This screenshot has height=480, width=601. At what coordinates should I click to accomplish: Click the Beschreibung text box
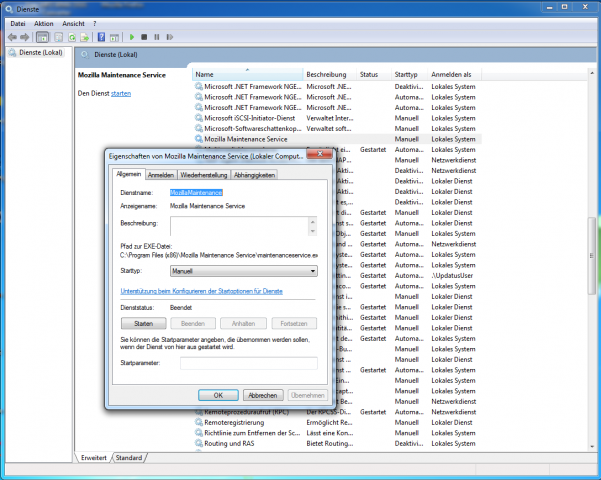click(240, 226)
